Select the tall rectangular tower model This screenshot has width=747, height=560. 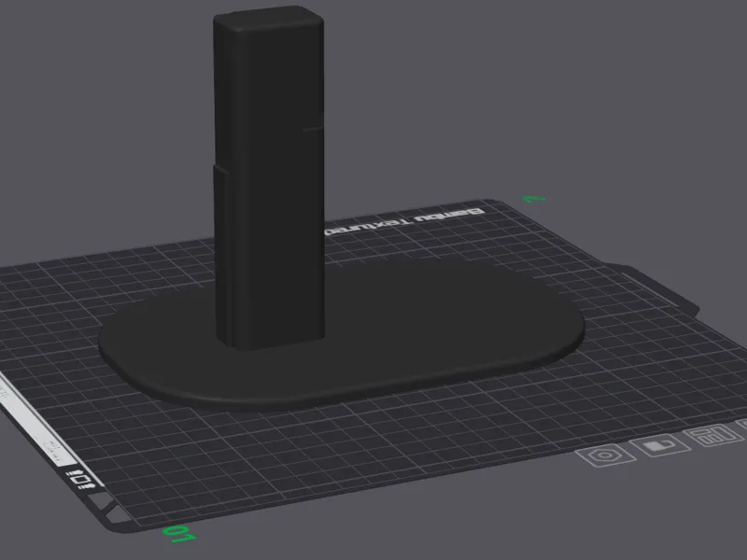point(269,176)
